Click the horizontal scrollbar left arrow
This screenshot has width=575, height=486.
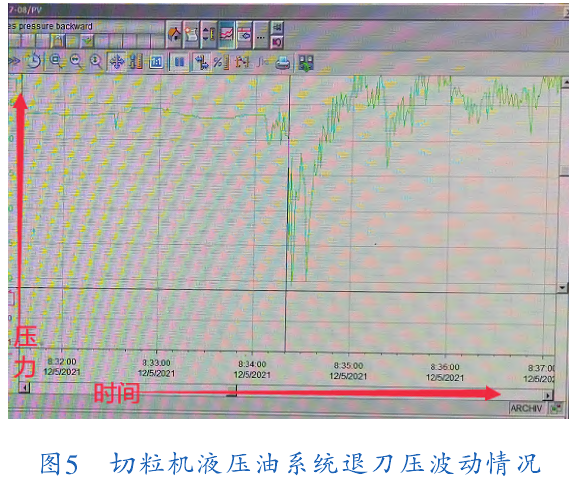25,387
